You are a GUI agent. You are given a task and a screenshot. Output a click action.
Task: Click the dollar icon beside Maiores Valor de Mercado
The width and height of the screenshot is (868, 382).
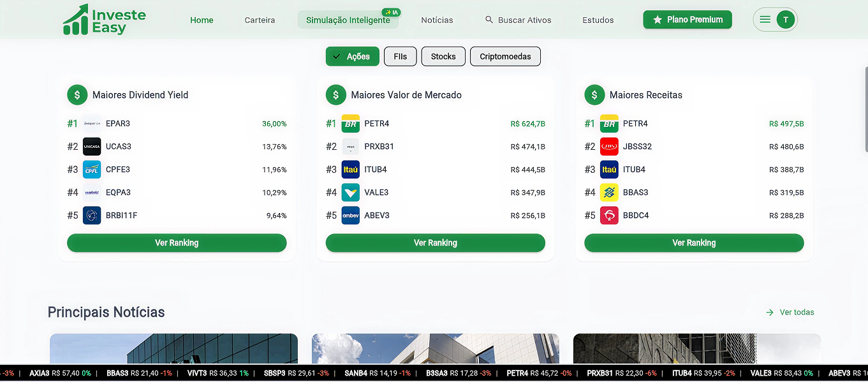pos(336,95)
